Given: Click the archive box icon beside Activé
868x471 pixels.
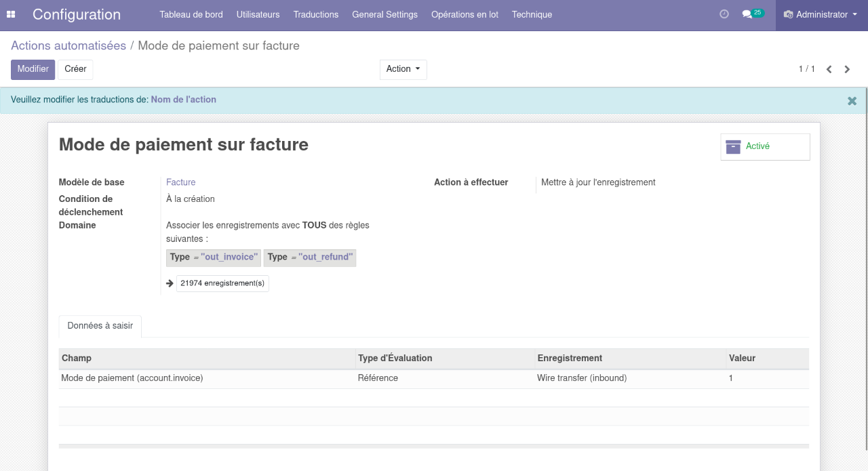Looking at the screenshot, I should [733, 146].
